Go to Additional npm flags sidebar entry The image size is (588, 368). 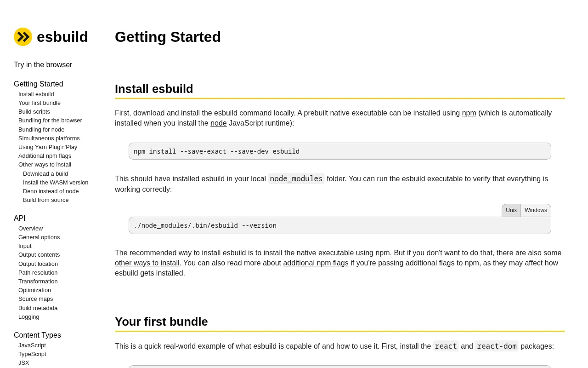click(x=45, y=156)
